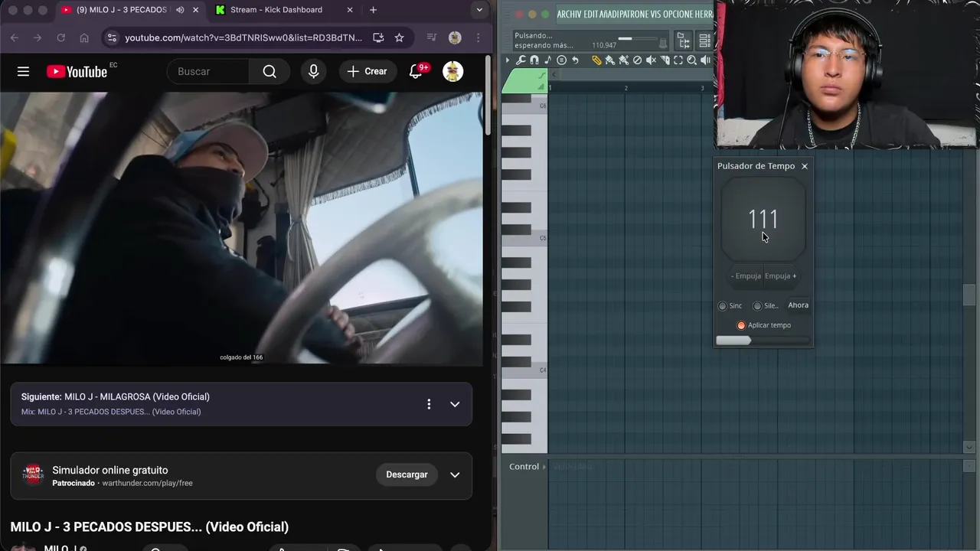The width and height of the screenshot is (980, 551).
Task: Open new Chrome tab with plus button
Action: (373, 10)
